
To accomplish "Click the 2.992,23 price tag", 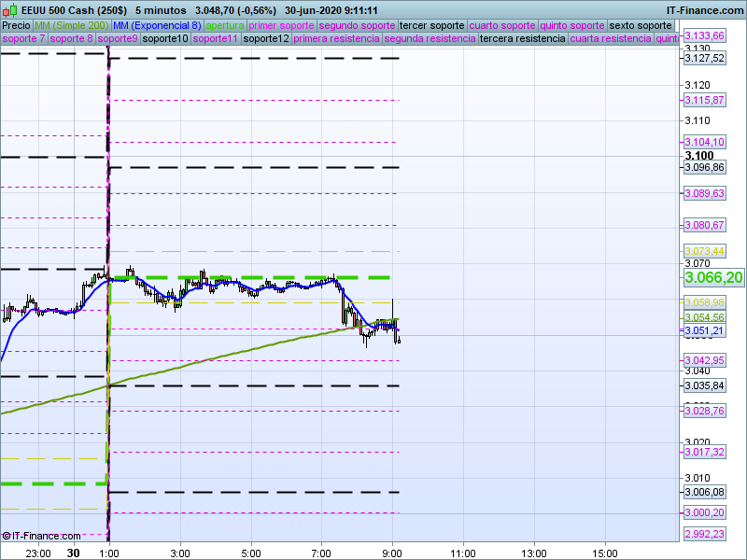I will [x=705, y=534].
